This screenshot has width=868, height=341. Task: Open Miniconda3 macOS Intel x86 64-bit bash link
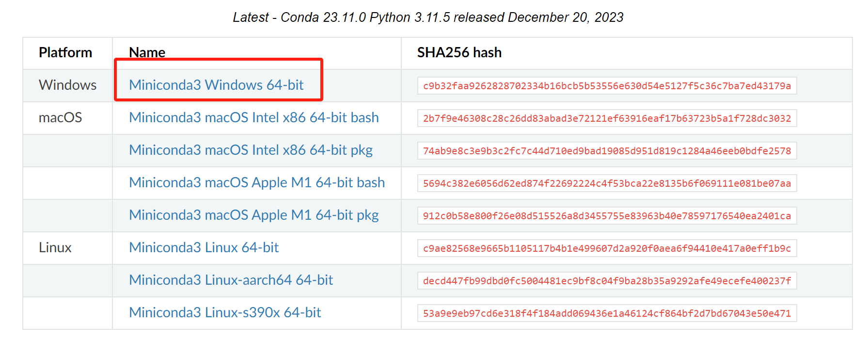(254, 117)
